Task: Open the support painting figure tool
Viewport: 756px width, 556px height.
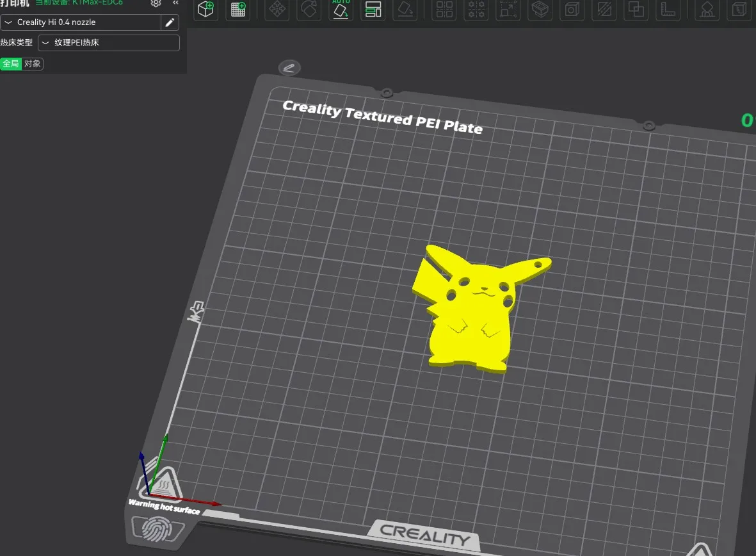Action: point(707,9)
